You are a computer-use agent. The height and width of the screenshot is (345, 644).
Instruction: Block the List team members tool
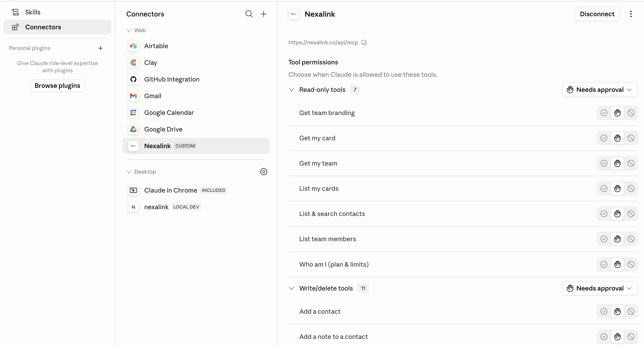(x=631, y=239)
